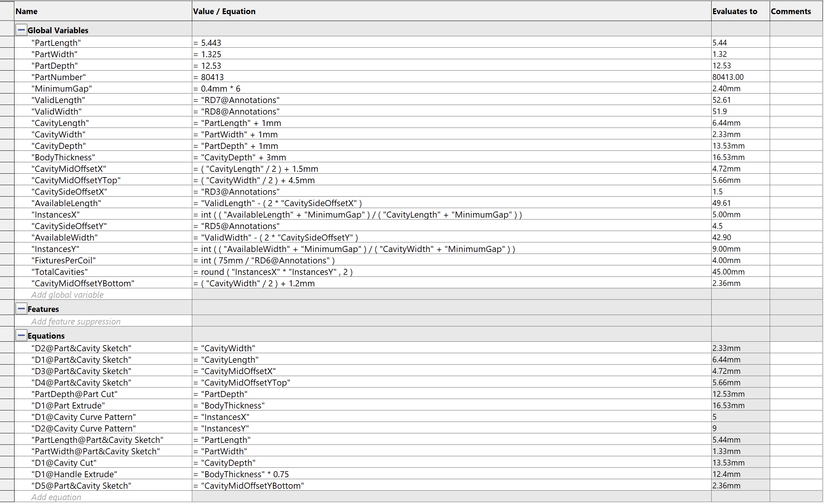Click the "D1@Handle Extrude" equation row name
Screen dimensions: 824x504
74,474
